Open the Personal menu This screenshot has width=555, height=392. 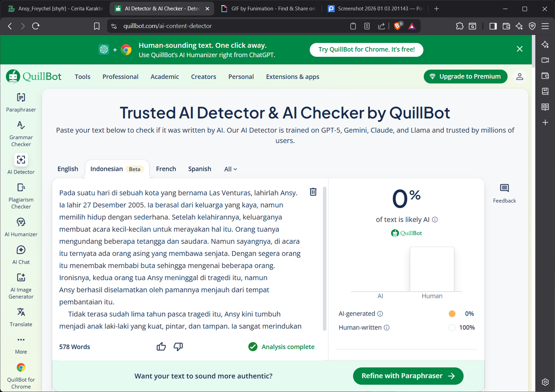pyautogui.click(x=241, y=77)
